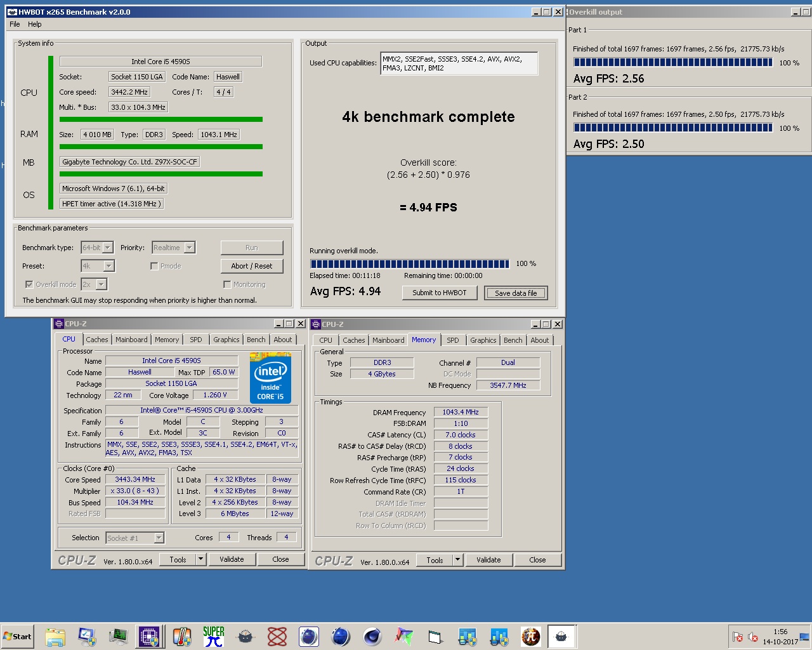Viewport: 812px width, 650px height.
Task: Expand Tools arrow in CPU-Z memory window
Action: tap(458, 560)
